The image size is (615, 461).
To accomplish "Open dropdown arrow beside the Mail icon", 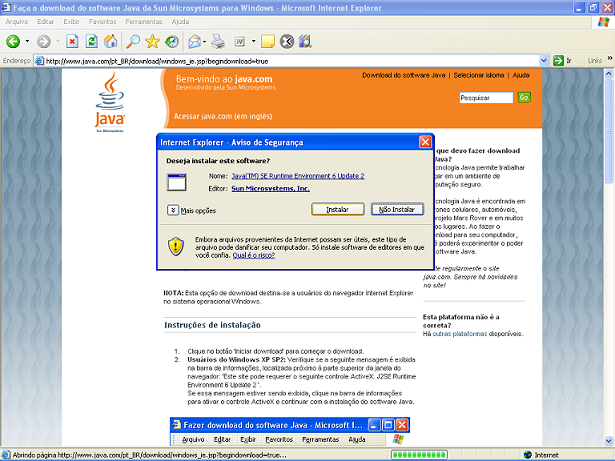I will pos(204,42).
